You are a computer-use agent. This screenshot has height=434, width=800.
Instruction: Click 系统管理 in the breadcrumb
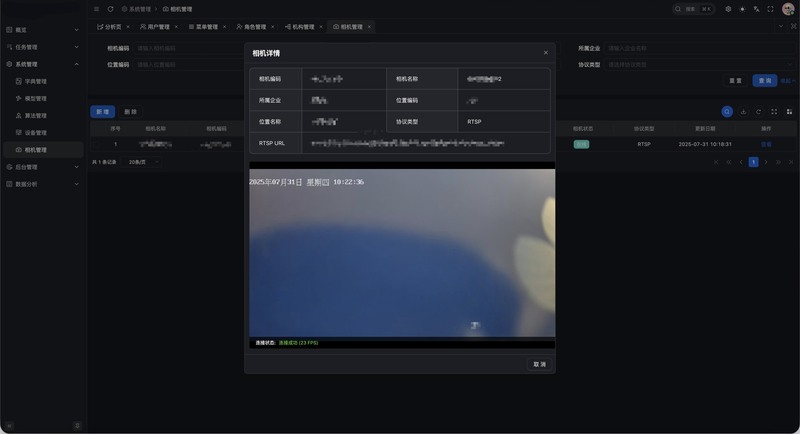[136, 9]
